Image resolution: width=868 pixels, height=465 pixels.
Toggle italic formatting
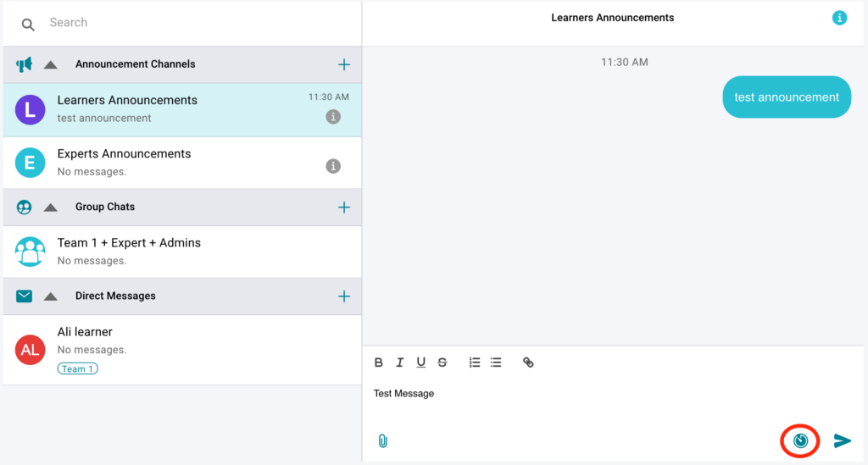tap(400, 363)
